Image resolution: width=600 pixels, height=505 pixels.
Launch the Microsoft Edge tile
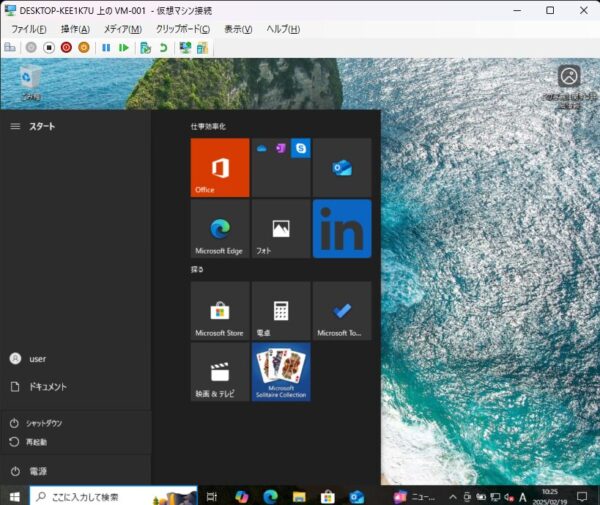220,229
